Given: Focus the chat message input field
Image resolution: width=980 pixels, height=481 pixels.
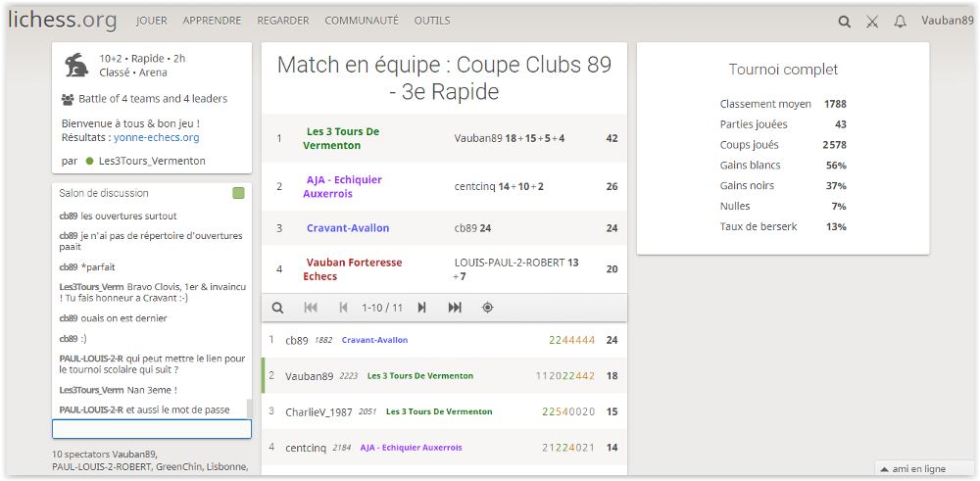Looking at the screenshot, I should (x=152, y=429).
